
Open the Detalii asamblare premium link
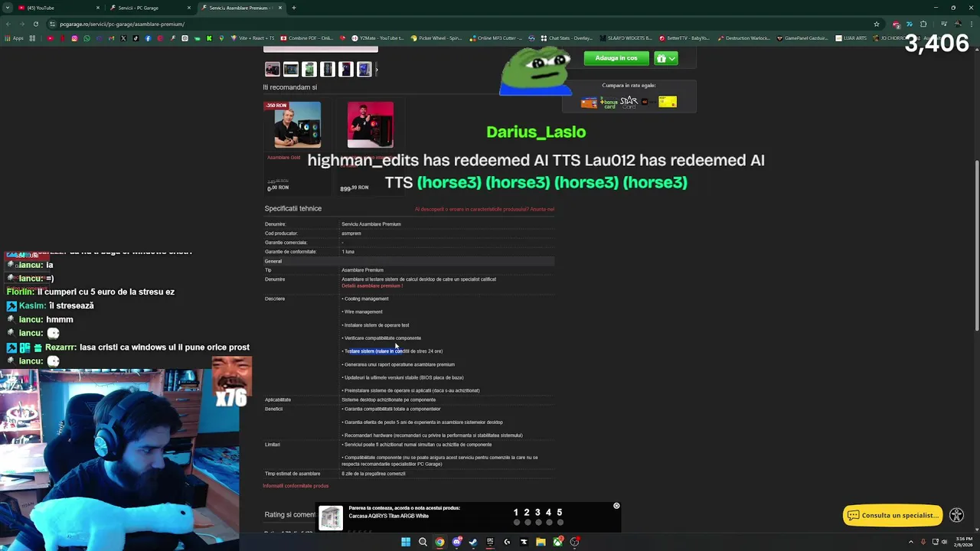pyautogui.click(x=371, y=285)
